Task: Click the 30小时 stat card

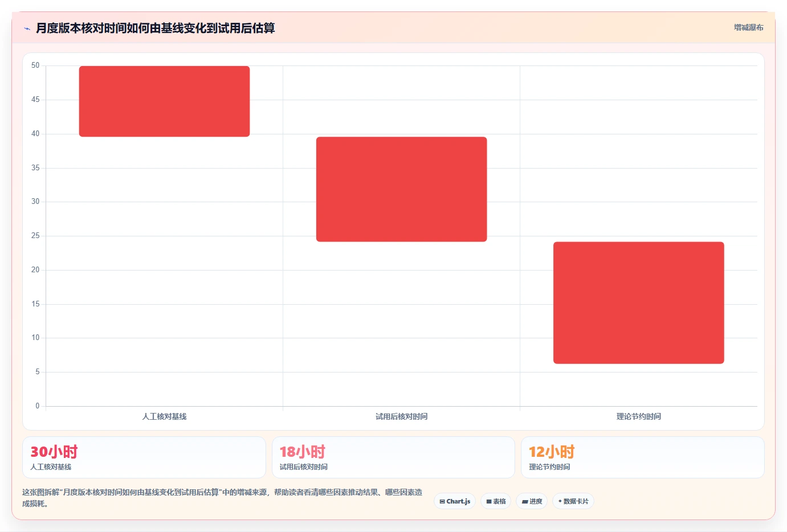Action: (144, 457)
